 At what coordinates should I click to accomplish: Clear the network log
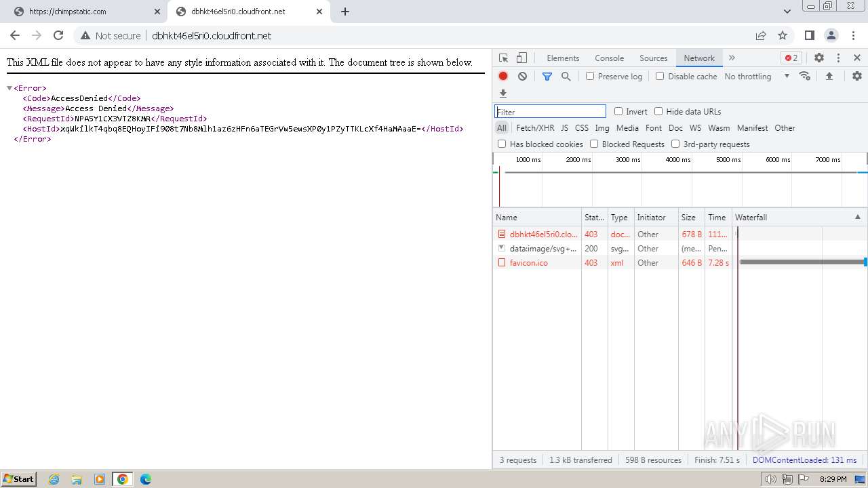[x=522, y=77]
